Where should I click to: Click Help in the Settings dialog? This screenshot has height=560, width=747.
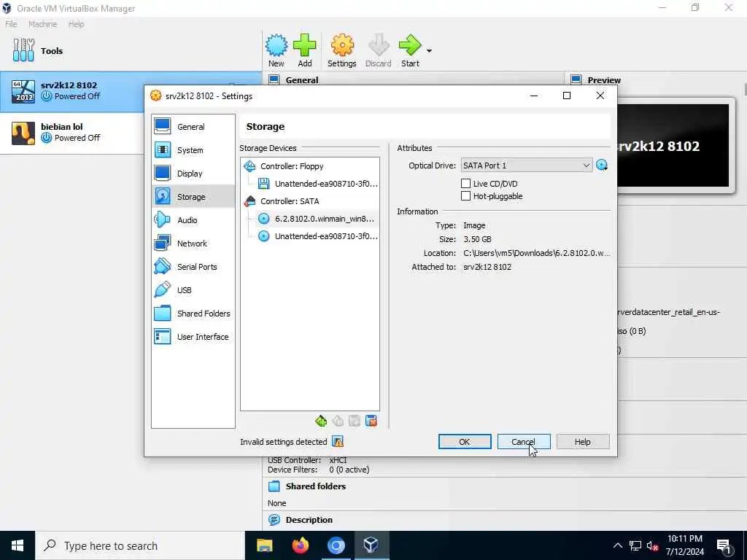pos(583,441)
